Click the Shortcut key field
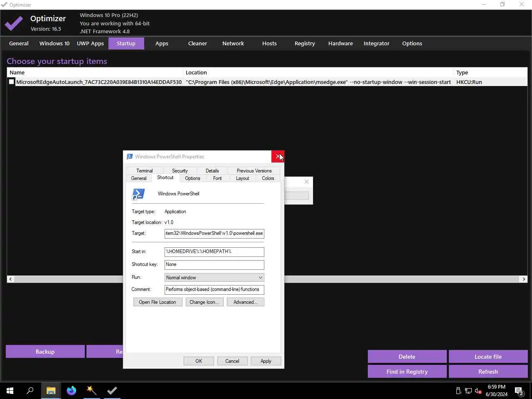This screenshot has width=532, height=399. (x=214, y=265)
